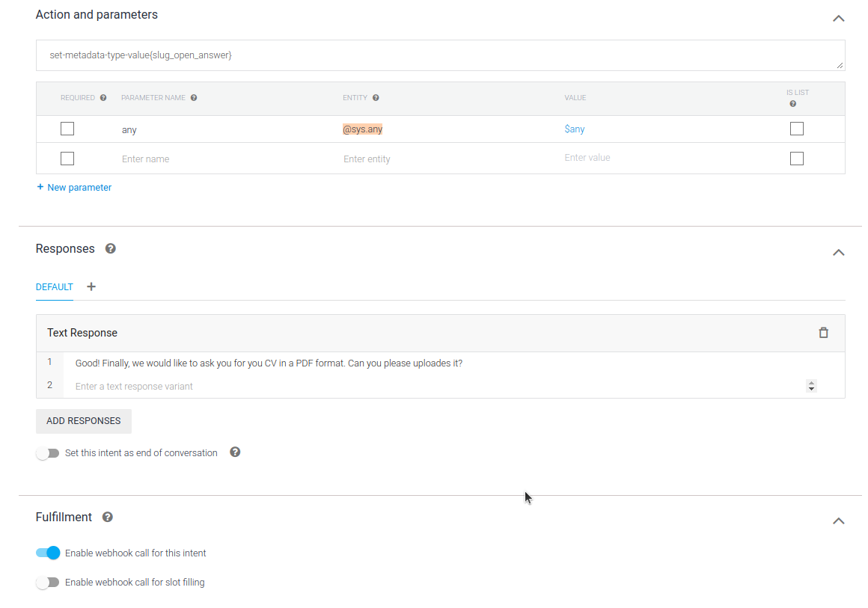Click help icon next to REQUIRED column
Viewport: 868px width, 608px height.
[x=103, y=98]
